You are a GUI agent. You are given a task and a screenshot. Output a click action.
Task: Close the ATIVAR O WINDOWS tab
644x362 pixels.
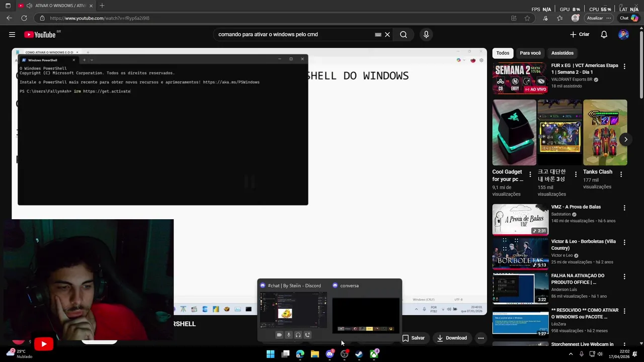(x=91, y=6)
